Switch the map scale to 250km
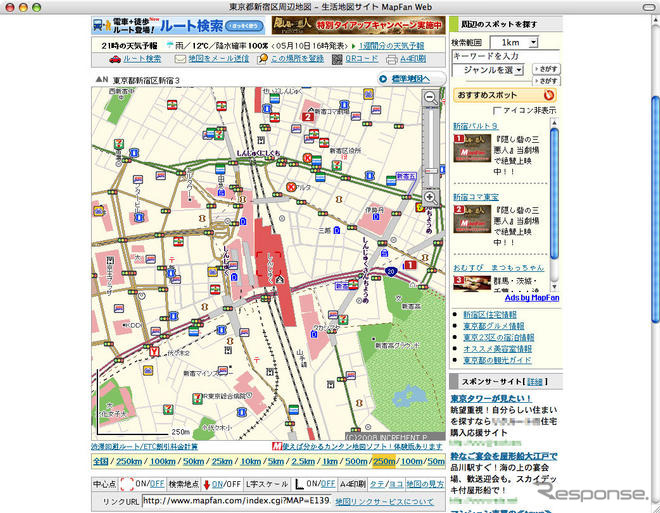This screenshot has height=513, width=660. 129,461
